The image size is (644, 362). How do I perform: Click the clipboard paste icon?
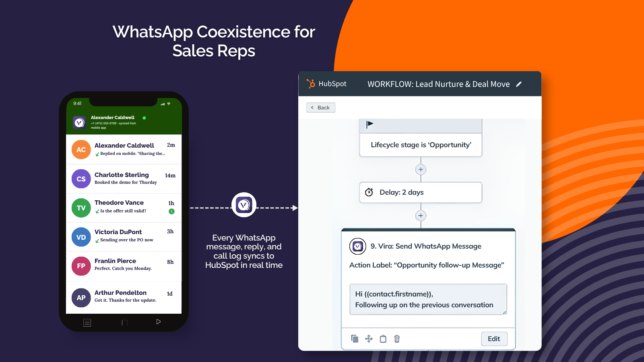383,339
